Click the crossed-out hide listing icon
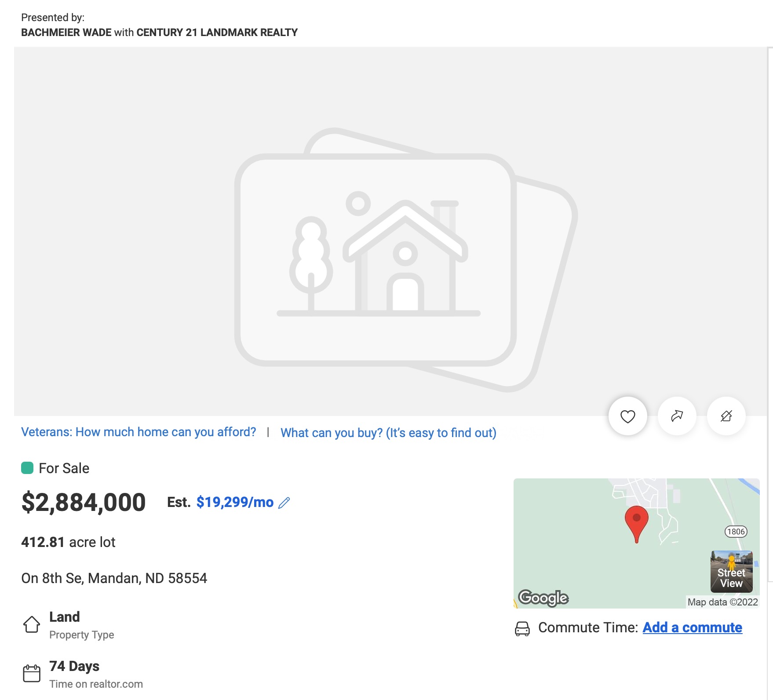The width and height of the screenshot is (773, 700). [x=726, y=416]
